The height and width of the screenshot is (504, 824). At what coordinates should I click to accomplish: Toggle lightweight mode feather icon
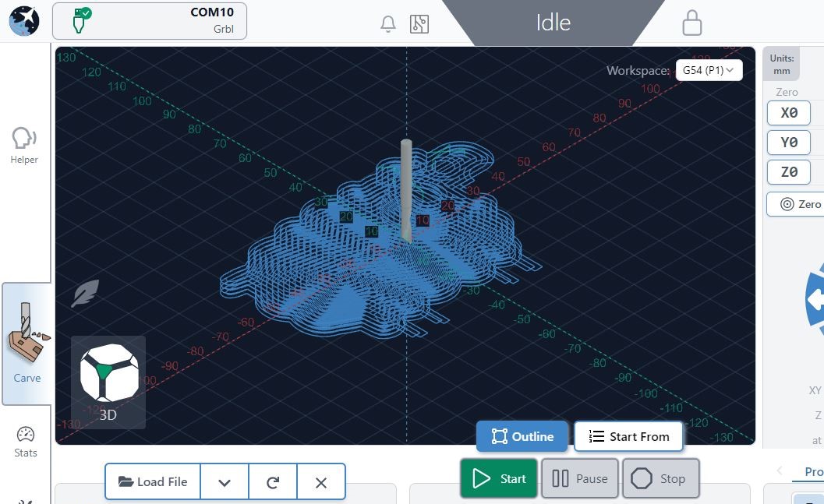coord(84,294)
